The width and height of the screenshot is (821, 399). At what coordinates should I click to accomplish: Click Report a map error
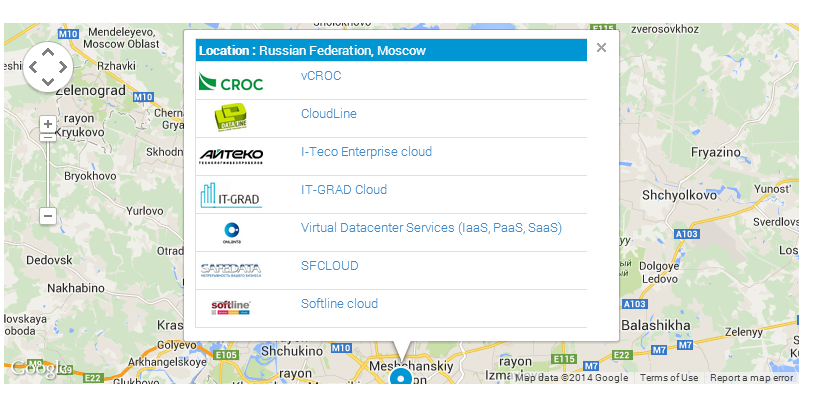pyautogui.click(x=751, y=378)
